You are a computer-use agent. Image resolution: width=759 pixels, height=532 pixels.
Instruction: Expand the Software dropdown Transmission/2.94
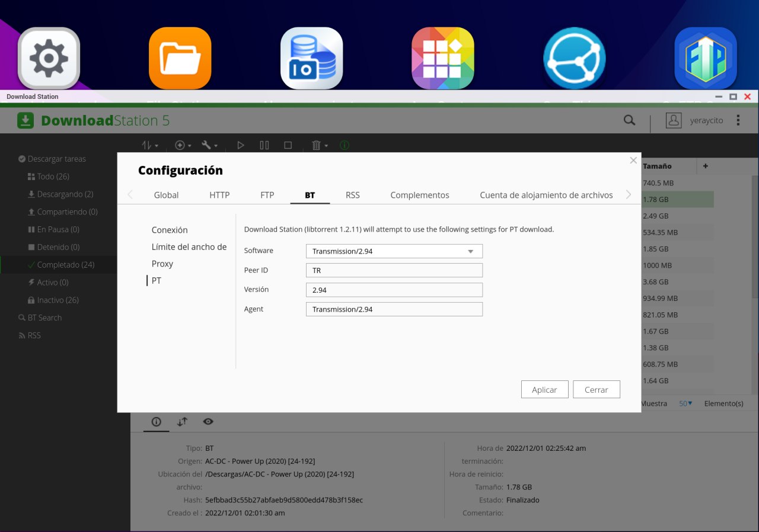[x=394, y=251]
